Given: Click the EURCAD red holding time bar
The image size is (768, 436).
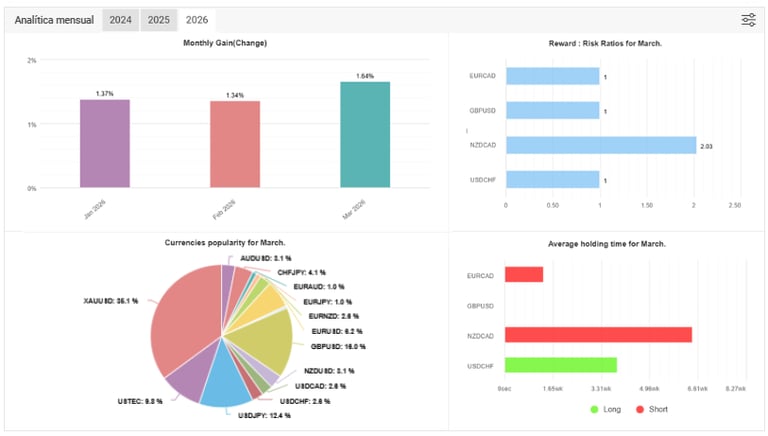Looking at the screenshot, I should (524, 275).
